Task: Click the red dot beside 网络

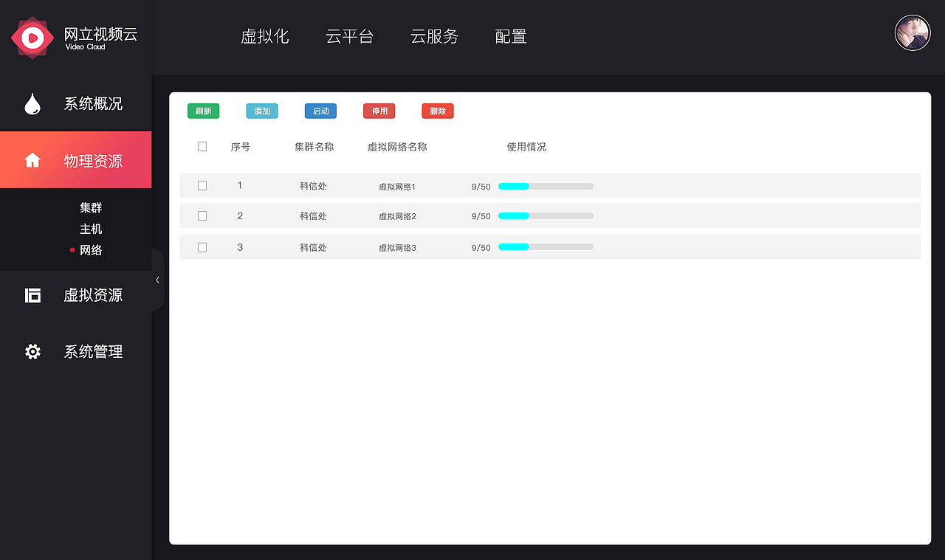Action: coord(72,250)
